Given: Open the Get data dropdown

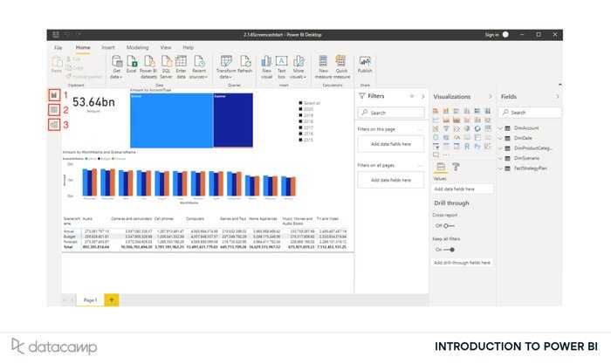Looking at the screenshot, I should [x=116, y=67].
